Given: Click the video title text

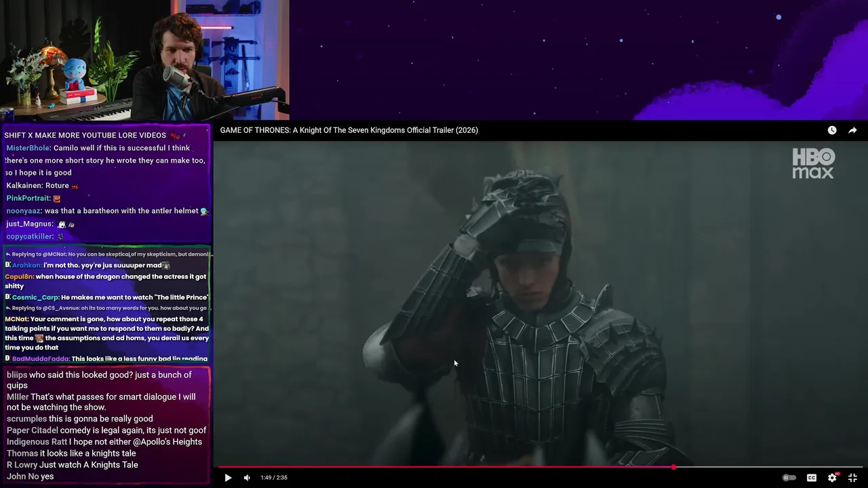Looking at the screenshot, I should tap(349, 130).
